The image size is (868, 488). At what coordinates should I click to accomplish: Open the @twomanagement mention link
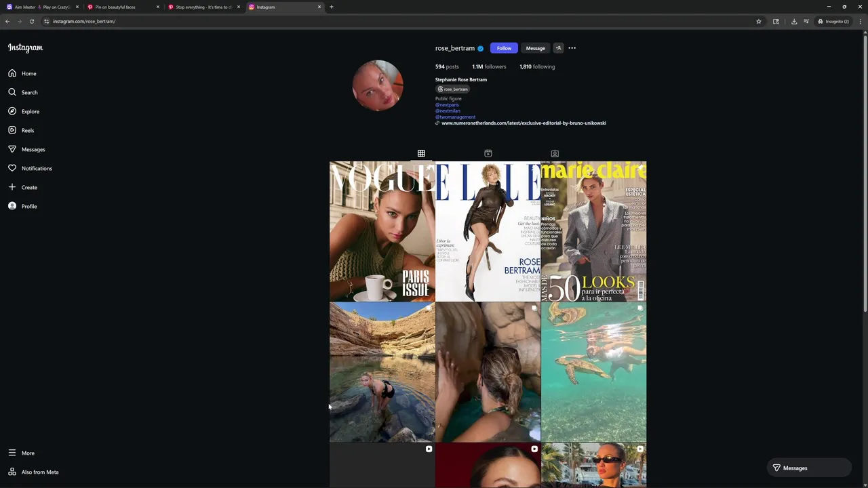(455, 117)
